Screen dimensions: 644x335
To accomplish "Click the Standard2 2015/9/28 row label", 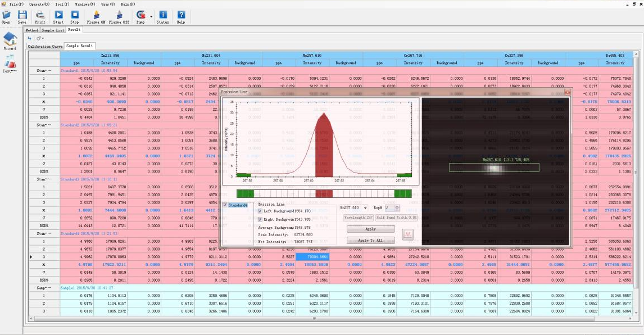I will (89, 125).
